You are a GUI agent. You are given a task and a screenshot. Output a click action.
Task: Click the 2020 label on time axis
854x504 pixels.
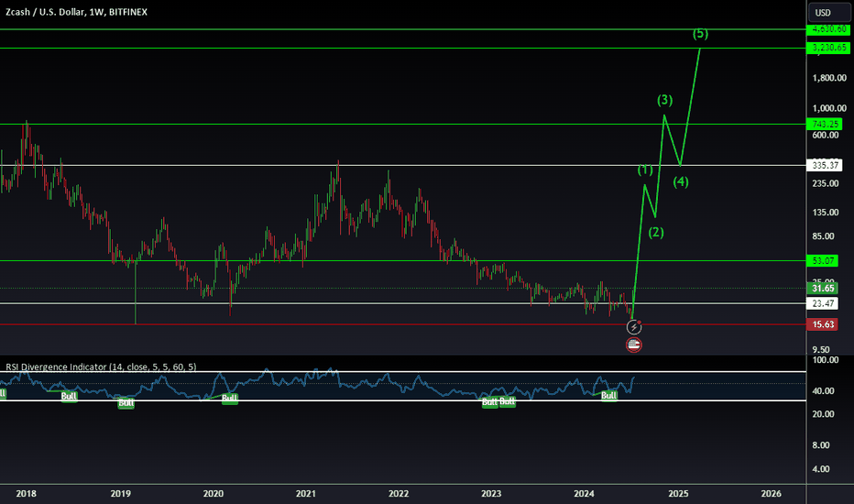[213, 494]
